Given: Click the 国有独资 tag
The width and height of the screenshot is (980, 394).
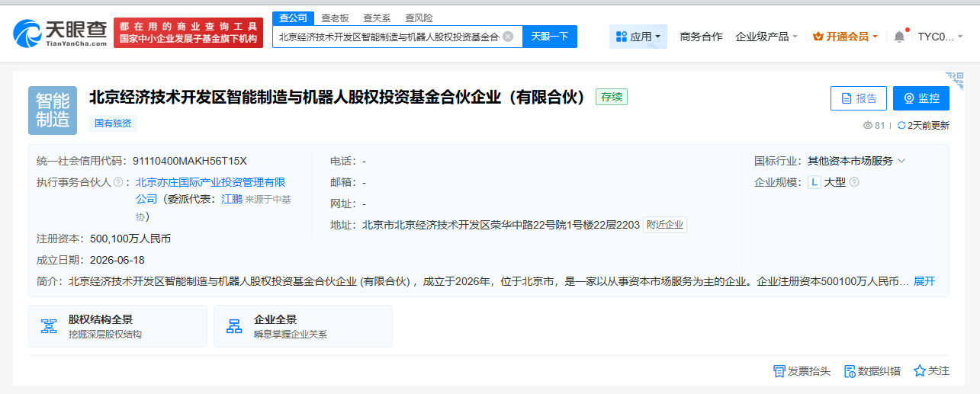Looking at the screenshot, I should pyautogui.click(x=113, y=123).
